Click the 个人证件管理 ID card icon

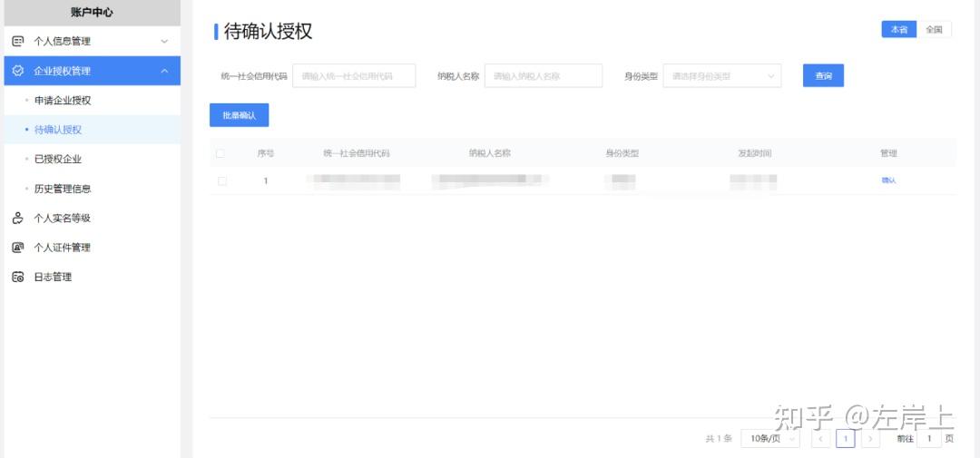(x=18, y=248)
